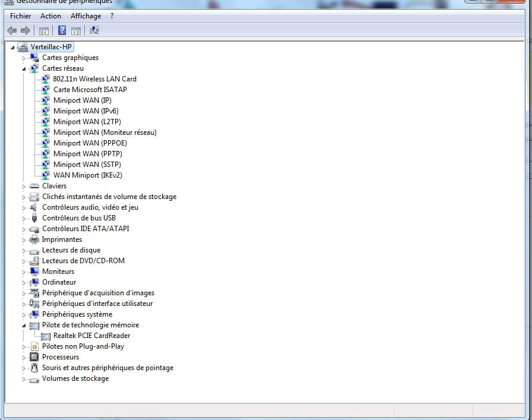Click the Claviers keyboard icon
532x420 pixels.
click(34, 186)
